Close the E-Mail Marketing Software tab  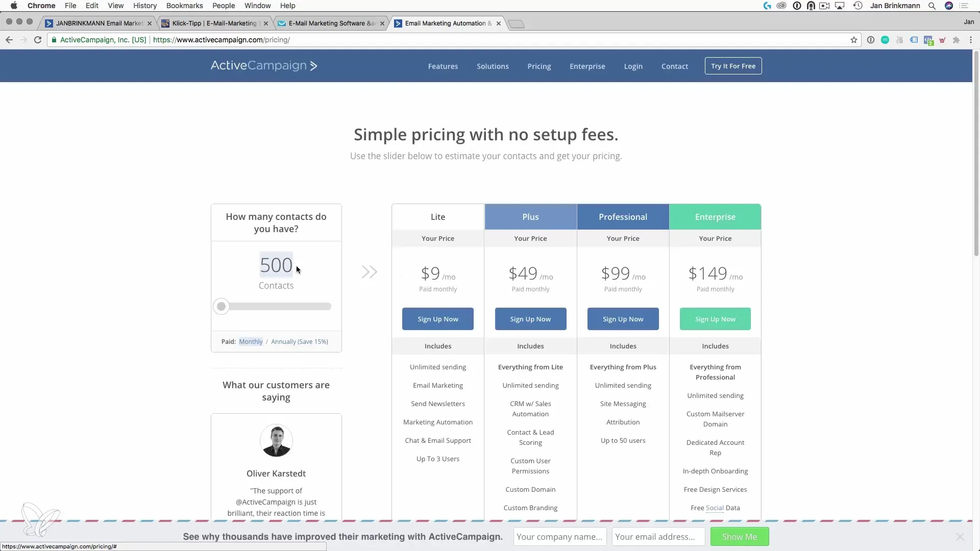(382, 23)
